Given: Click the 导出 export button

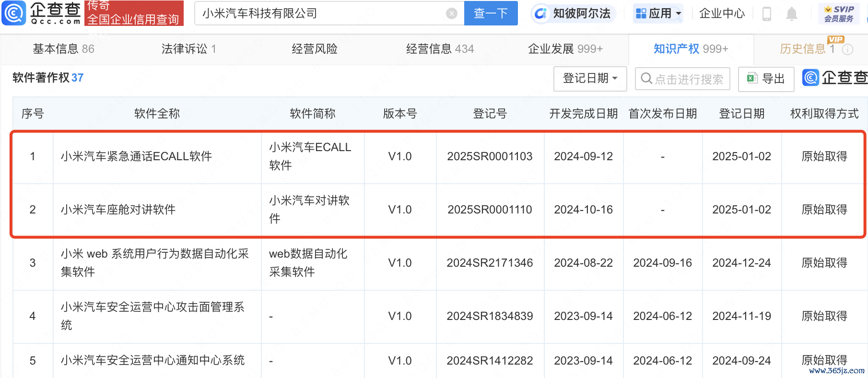Looking at the screenshot, I should [x=766, y=79].
